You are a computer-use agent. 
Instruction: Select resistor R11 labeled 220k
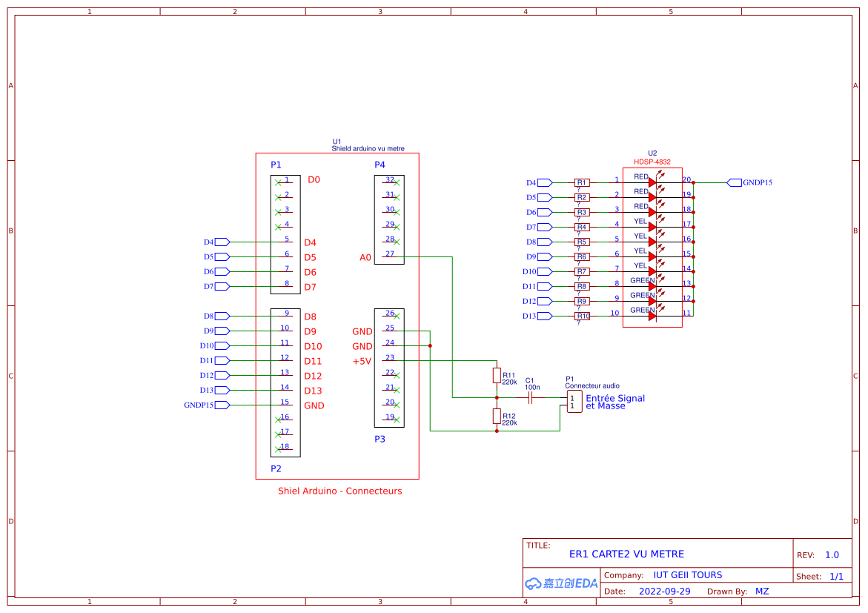497,376
